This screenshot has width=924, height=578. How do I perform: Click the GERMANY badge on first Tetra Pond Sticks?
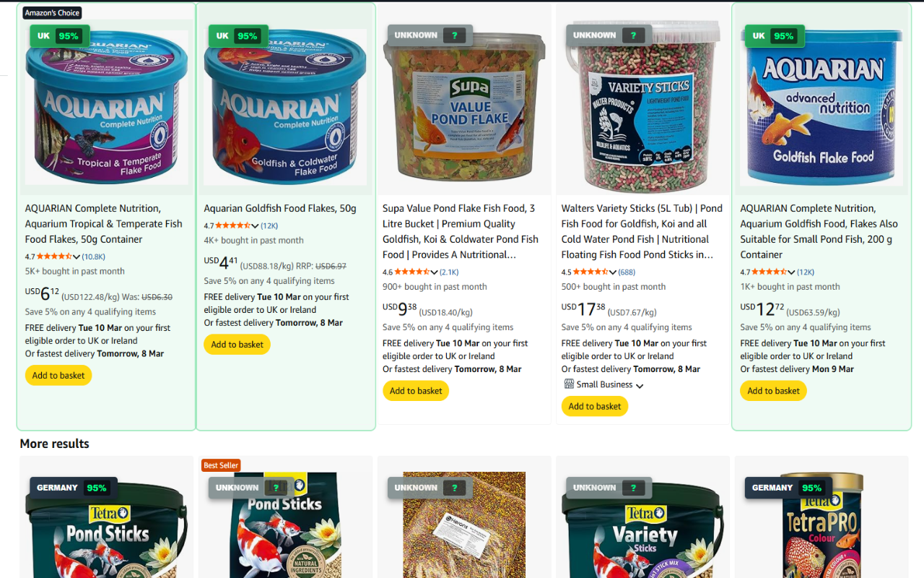click(73, 488)
